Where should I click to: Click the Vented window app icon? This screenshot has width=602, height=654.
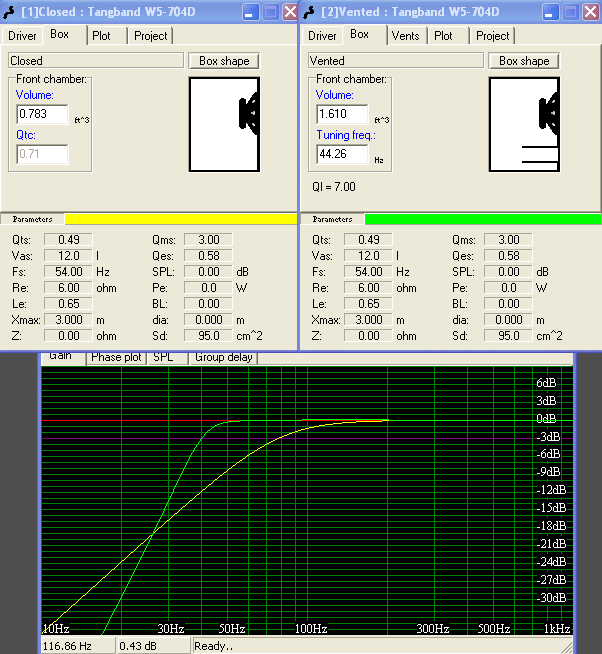click(310, 12)
